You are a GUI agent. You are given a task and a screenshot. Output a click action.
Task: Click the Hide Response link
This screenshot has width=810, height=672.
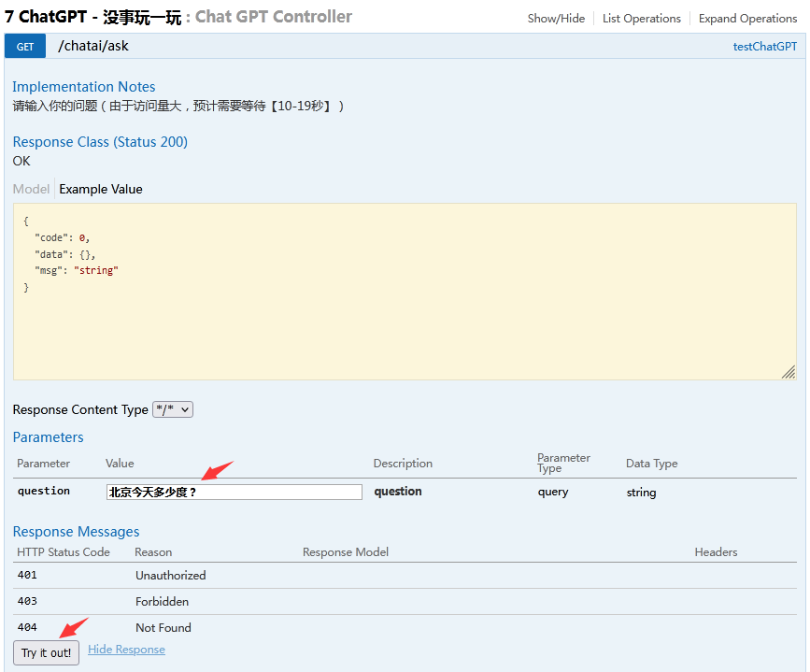[126, 650]
